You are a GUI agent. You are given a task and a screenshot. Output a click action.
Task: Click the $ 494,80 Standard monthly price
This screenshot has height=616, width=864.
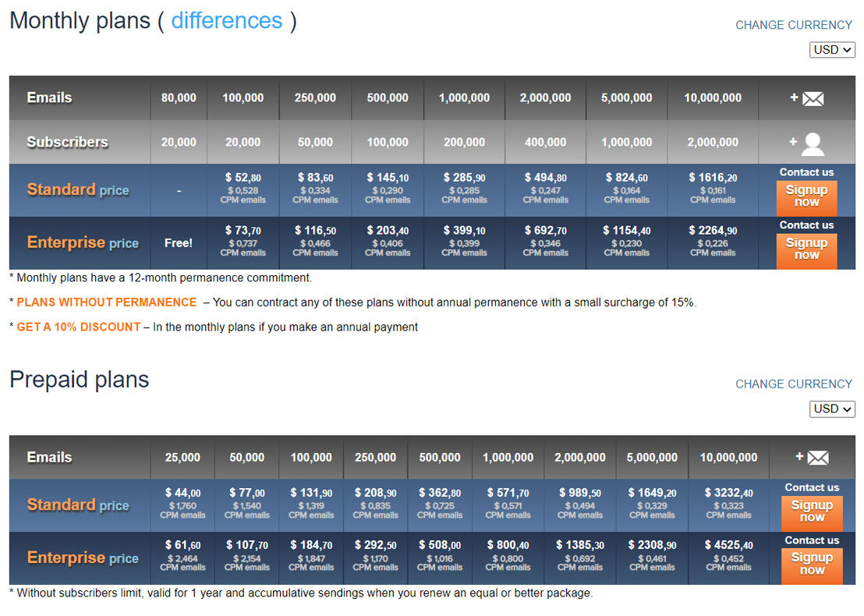pos(546,178)
